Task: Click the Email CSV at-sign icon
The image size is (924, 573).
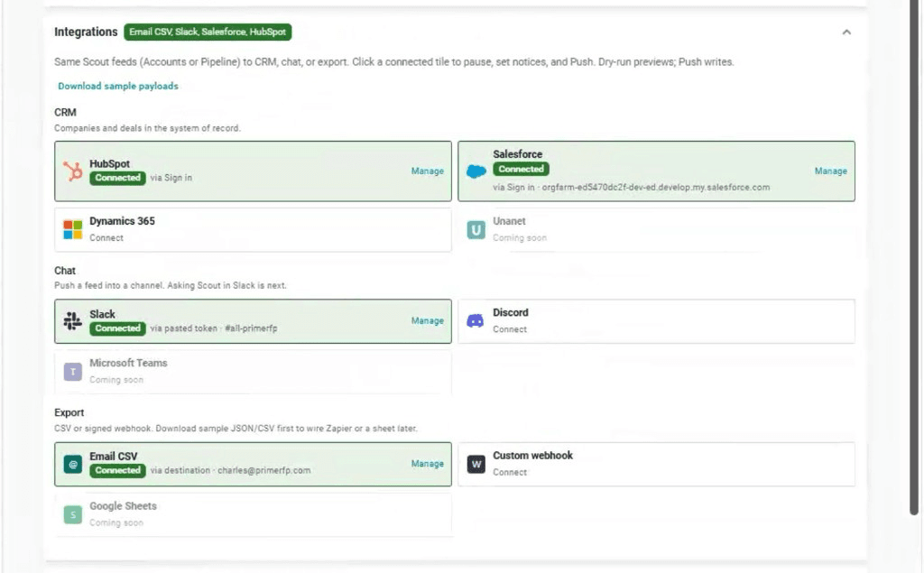Action: point(73,464)
